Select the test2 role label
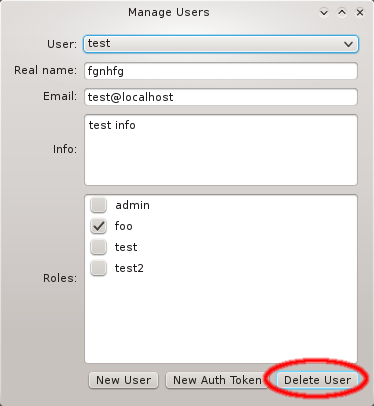Viewport: 374px width, 406px height. click(129, 268)
